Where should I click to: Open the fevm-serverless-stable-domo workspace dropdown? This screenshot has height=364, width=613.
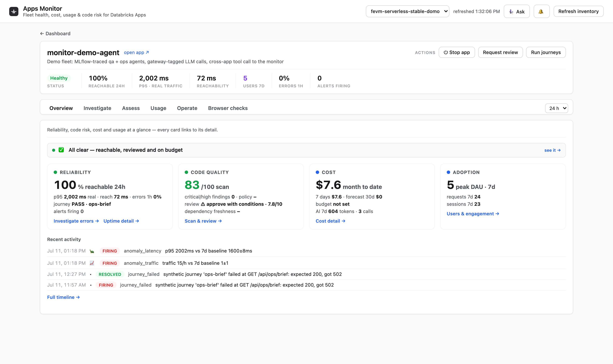(x=407, y=11)
